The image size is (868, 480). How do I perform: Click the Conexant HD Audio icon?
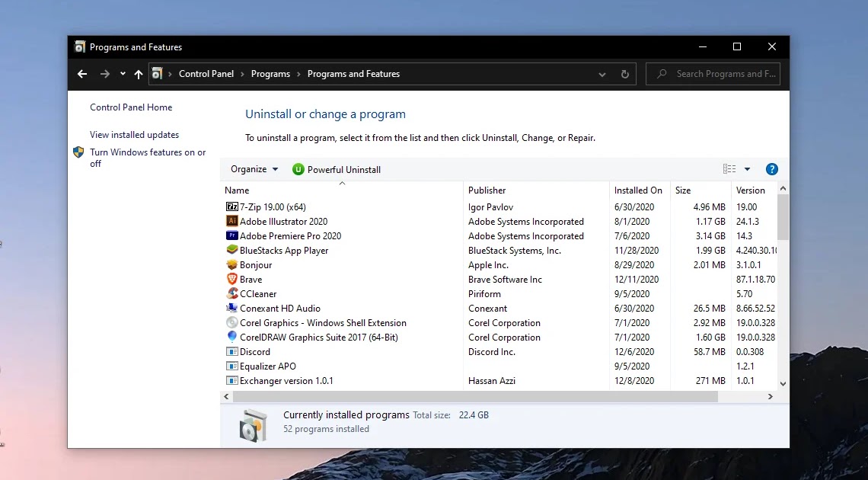pos(232,308)
